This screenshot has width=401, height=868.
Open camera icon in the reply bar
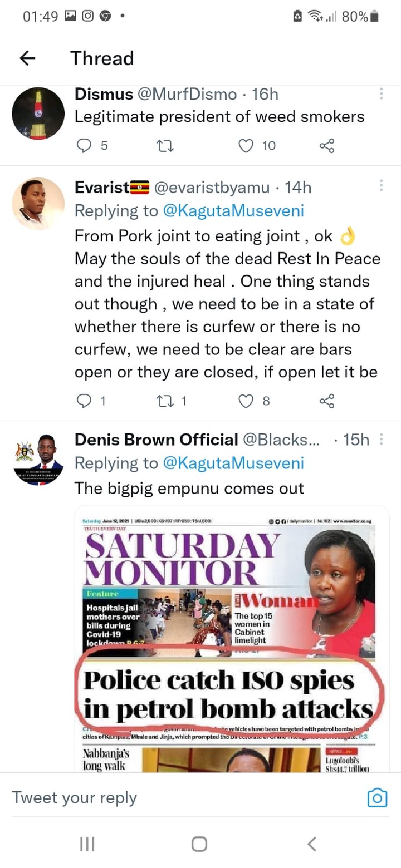coord(377,798)
